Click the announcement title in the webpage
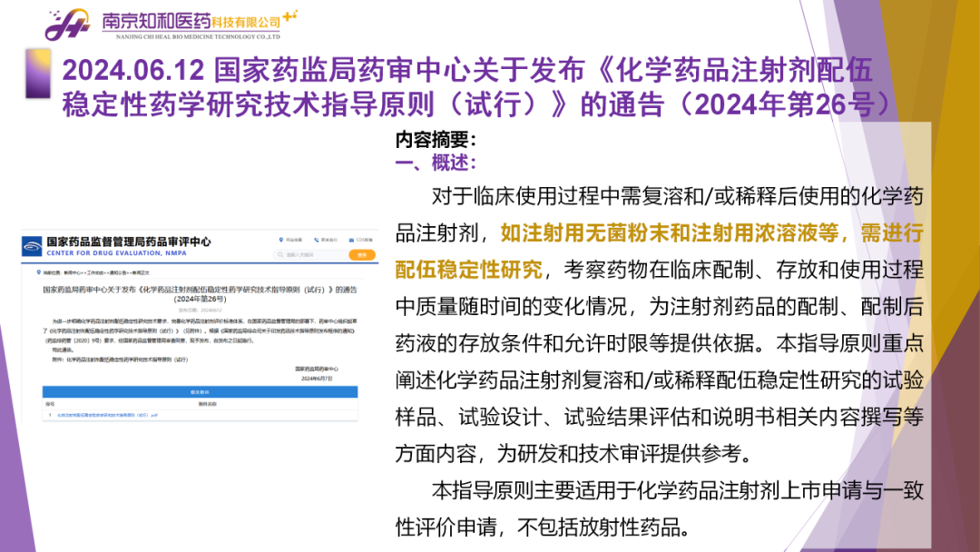 [x=199, y=292]
